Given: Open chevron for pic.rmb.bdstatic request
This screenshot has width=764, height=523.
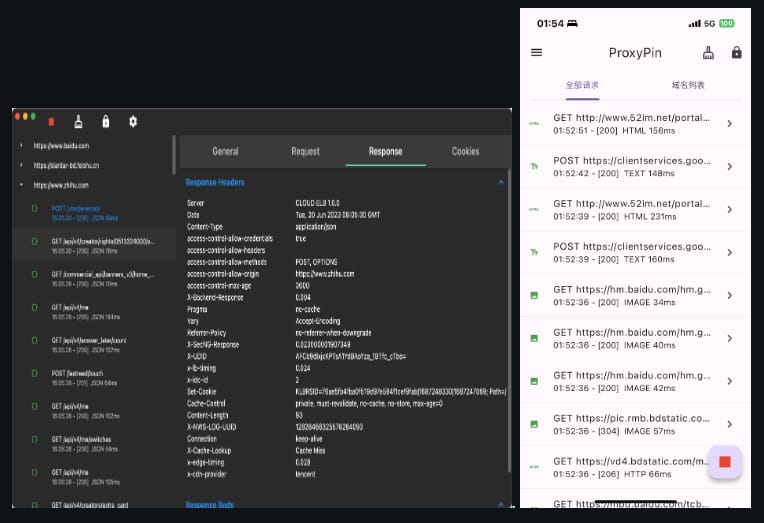Looking at the screenshot, I should [729, 424].
